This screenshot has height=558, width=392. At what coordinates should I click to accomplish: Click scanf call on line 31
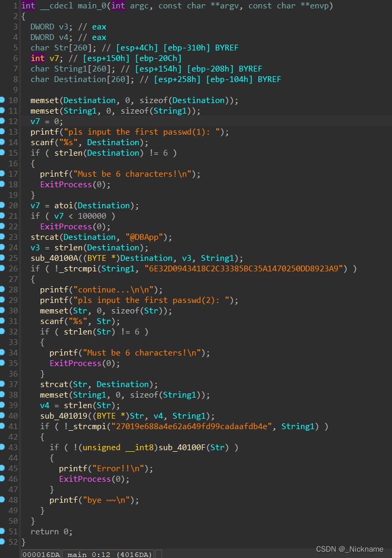click(x=52, y=321)
